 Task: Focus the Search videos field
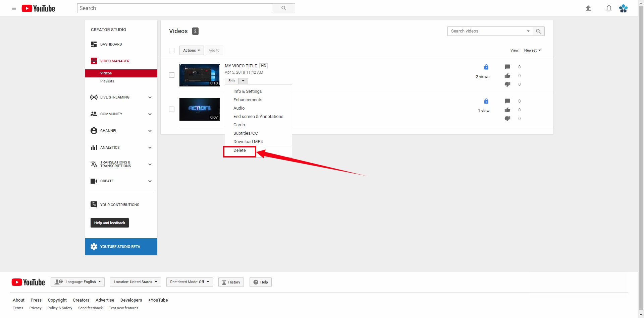tap(486, 31)
